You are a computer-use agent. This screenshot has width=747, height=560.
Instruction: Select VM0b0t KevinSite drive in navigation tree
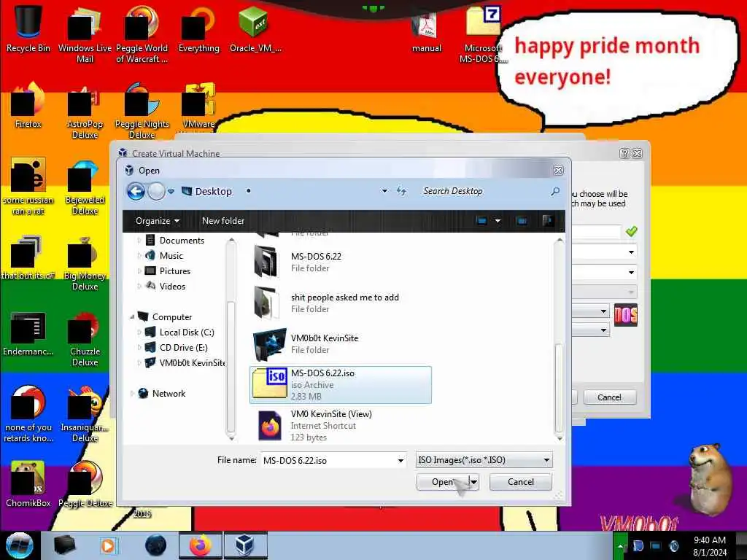[x=192, y=363]
